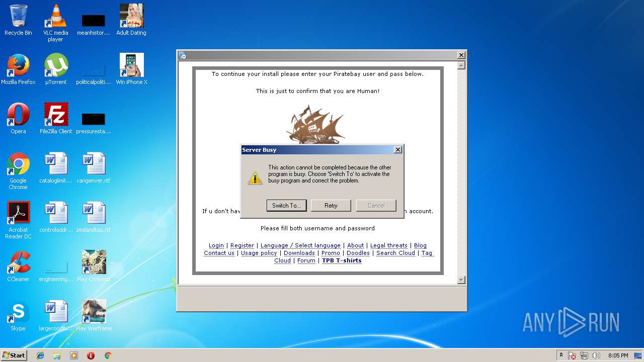Click the Chrome taskbar icon

click(x=108, y=355)
